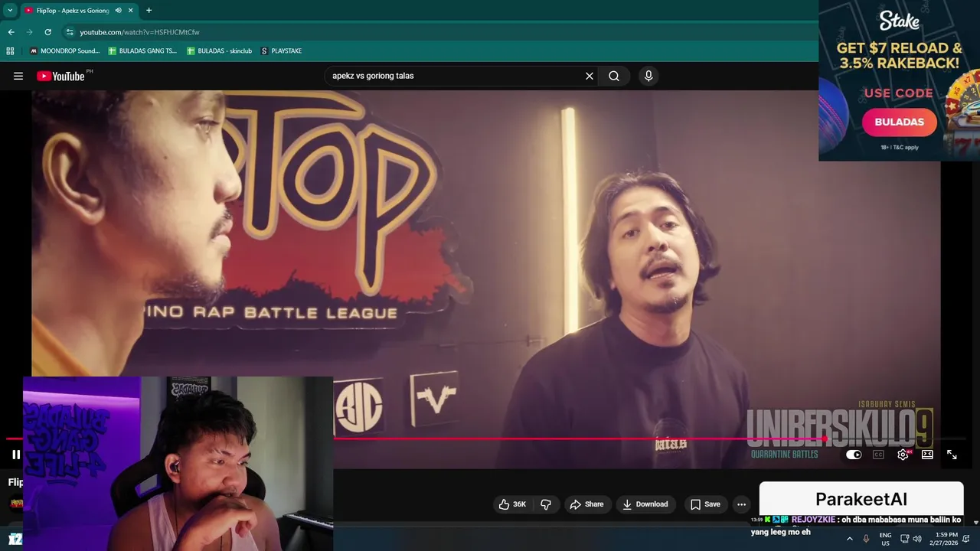Open more actions three-dot menu
Viewport: 980px width, 551px height.
(x=741, y=504)
